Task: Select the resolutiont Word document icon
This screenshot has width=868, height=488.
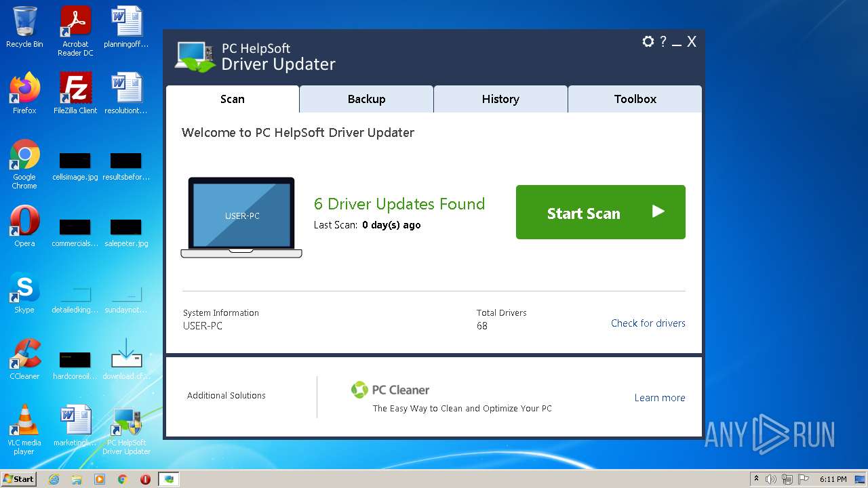Action: point(126,94)
